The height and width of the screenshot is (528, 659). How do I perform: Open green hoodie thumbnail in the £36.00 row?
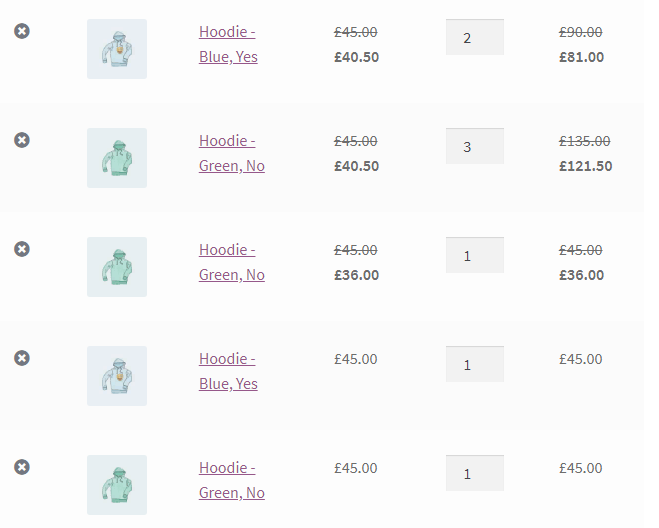(117, 267)
